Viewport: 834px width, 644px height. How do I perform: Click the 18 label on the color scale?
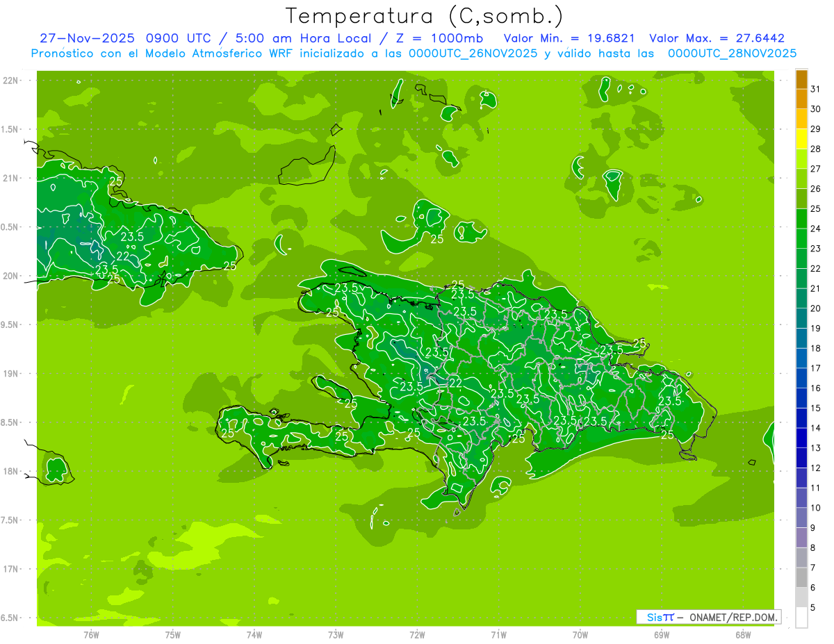coord(815,348)
